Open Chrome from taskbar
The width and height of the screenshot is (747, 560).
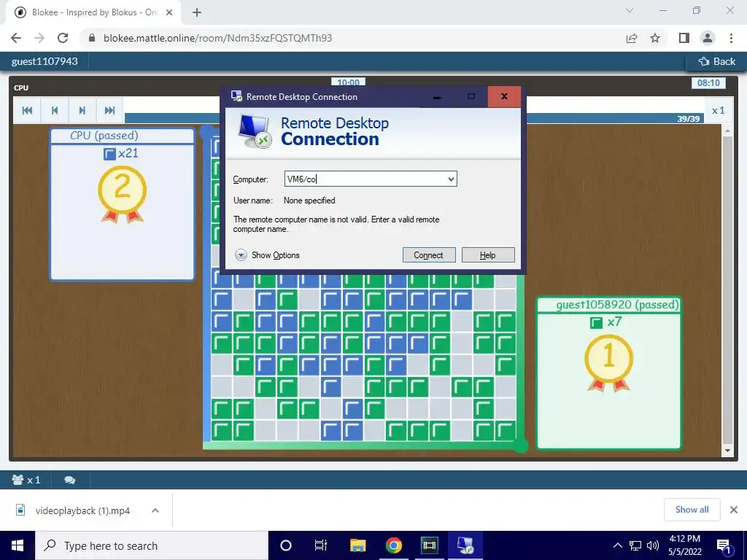[x=393, y=545]
